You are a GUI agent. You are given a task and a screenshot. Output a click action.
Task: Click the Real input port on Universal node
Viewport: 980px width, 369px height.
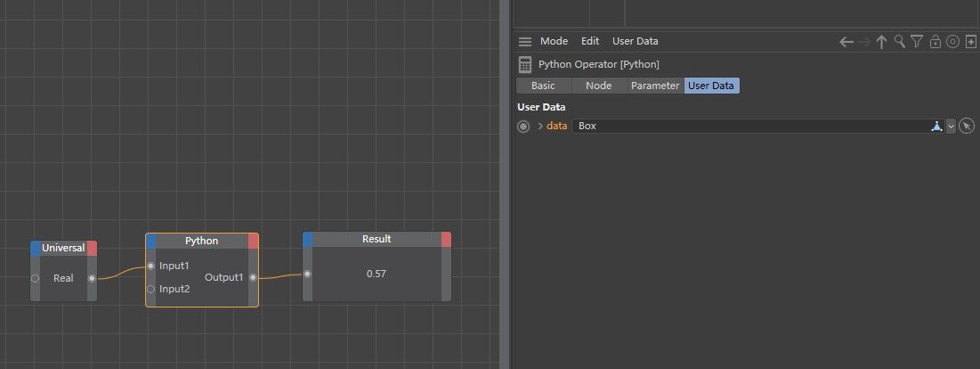35,278
